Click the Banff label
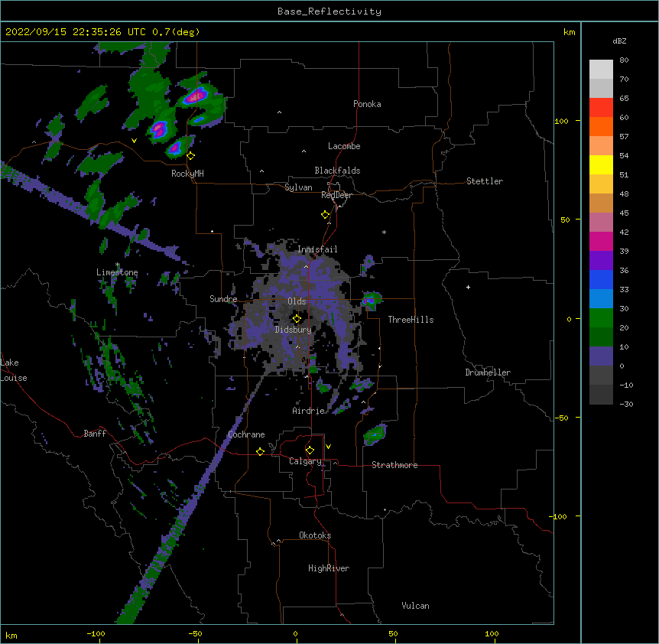Screen dimensions: 659x644 tap(95, 434)
